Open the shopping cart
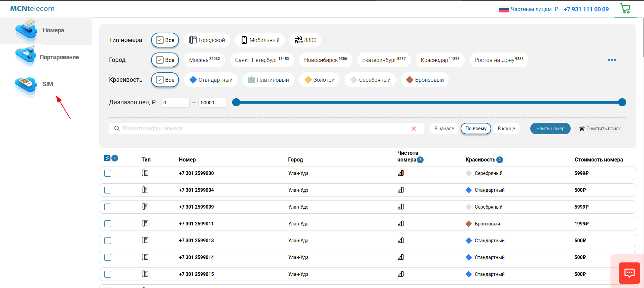 coord(625,9)
